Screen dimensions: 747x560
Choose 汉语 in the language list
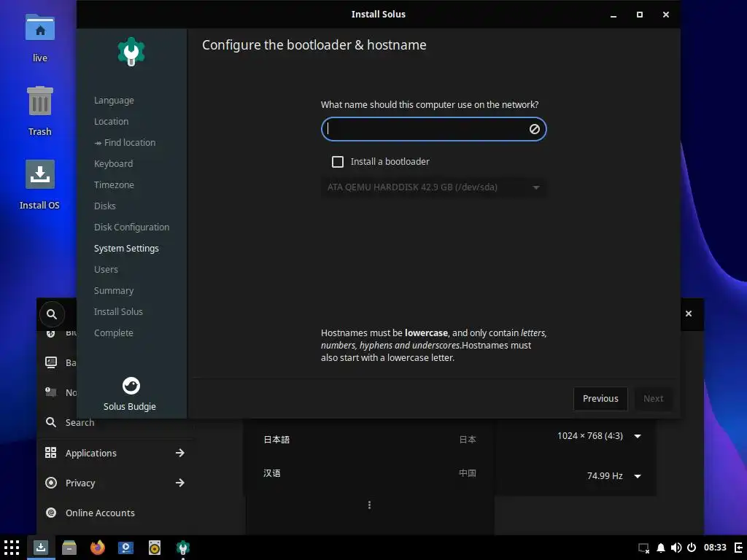370,472
